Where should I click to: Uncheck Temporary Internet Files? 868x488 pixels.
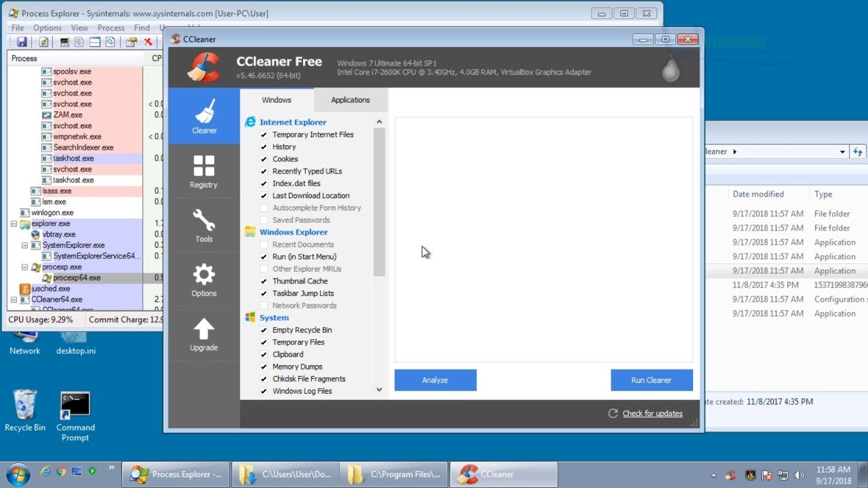tap(264, 135)
